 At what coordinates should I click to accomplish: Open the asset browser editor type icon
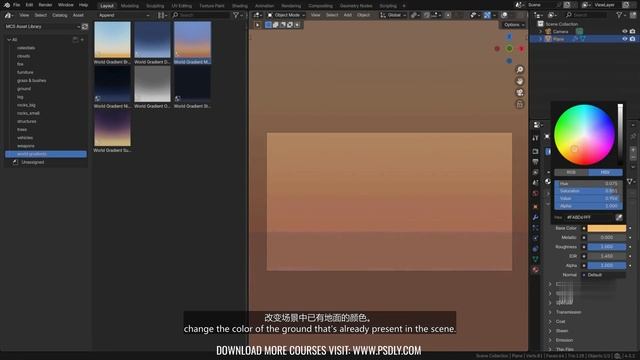8,16
